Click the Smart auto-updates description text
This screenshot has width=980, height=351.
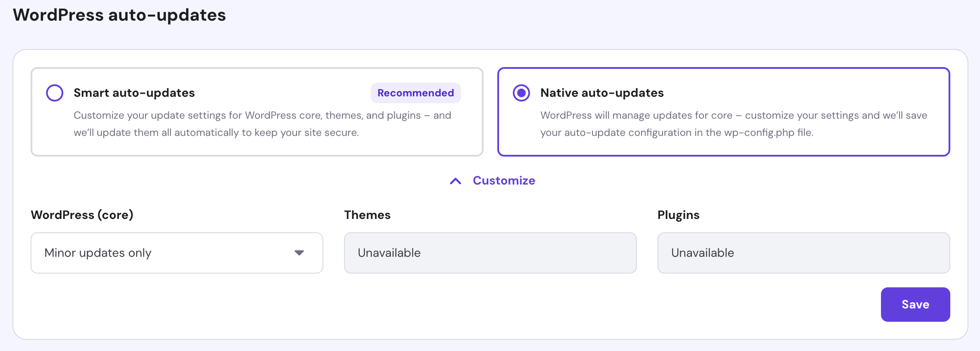(x=262, y=124)
